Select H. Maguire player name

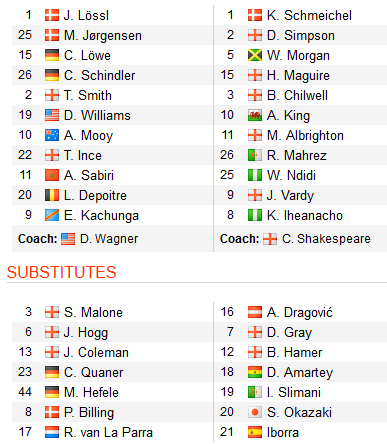298,76
